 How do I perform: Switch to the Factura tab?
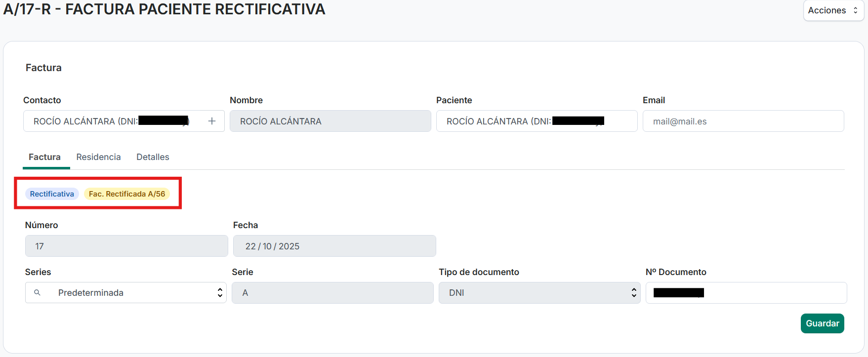[44, 157]
